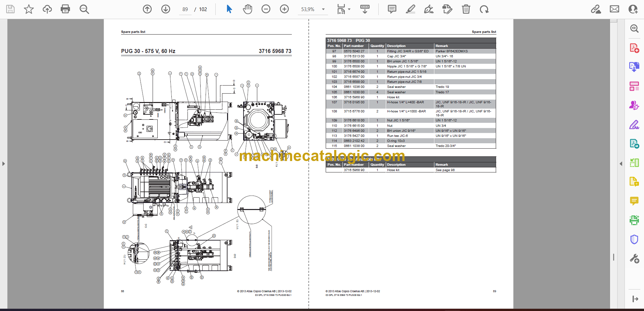
Task: Zoom out with the minus button
Action: coord(266,9)
